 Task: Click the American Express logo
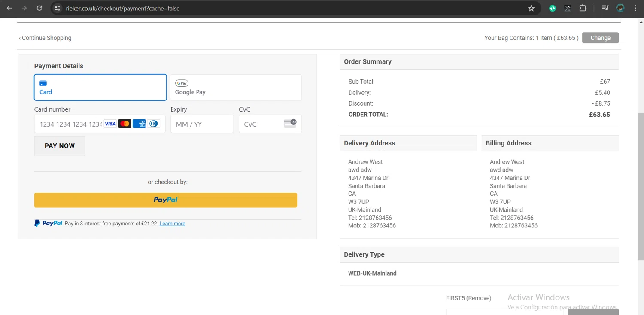139,124
